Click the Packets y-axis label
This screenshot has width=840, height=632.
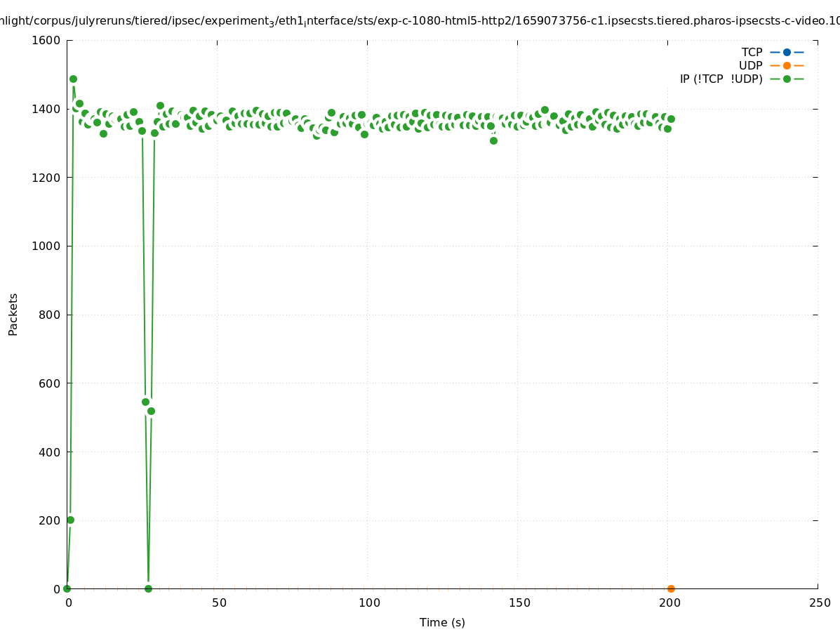[13, 314]
